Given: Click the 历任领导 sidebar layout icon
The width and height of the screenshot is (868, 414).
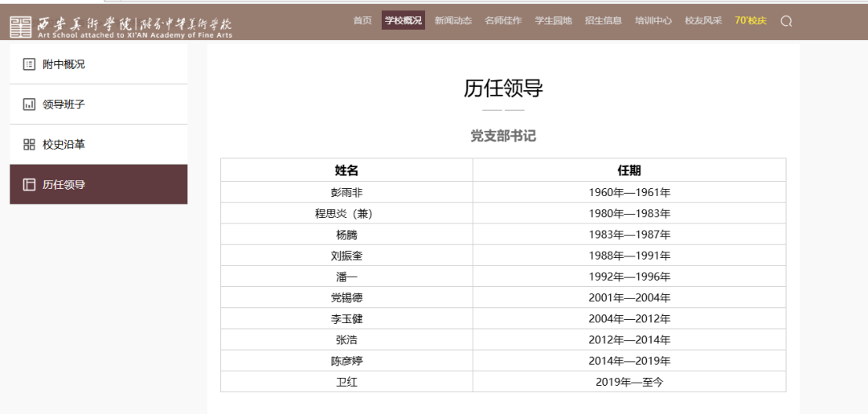Looking at the screenshot, I should tap(29, 184).
